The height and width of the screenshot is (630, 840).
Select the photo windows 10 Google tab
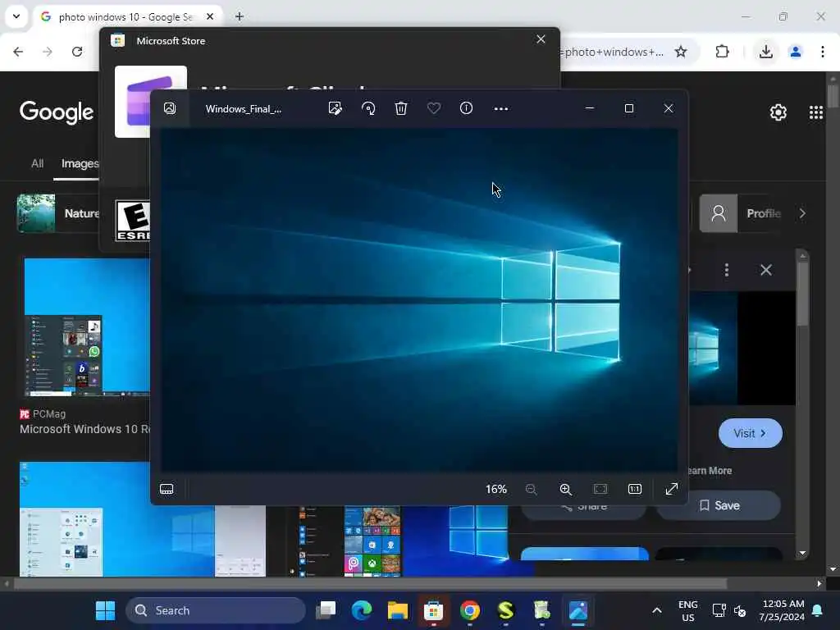(x=127, y=17)
